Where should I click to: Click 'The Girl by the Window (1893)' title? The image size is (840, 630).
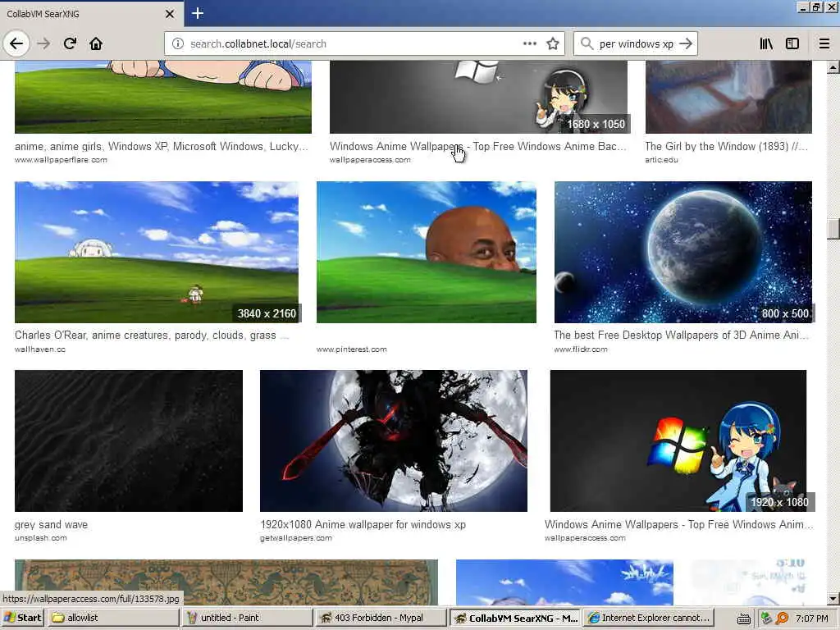tap(727, 146)
